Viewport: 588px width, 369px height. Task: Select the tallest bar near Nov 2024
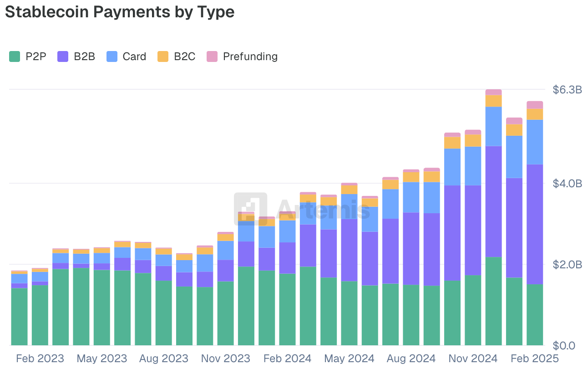click(x=493, y=205)
